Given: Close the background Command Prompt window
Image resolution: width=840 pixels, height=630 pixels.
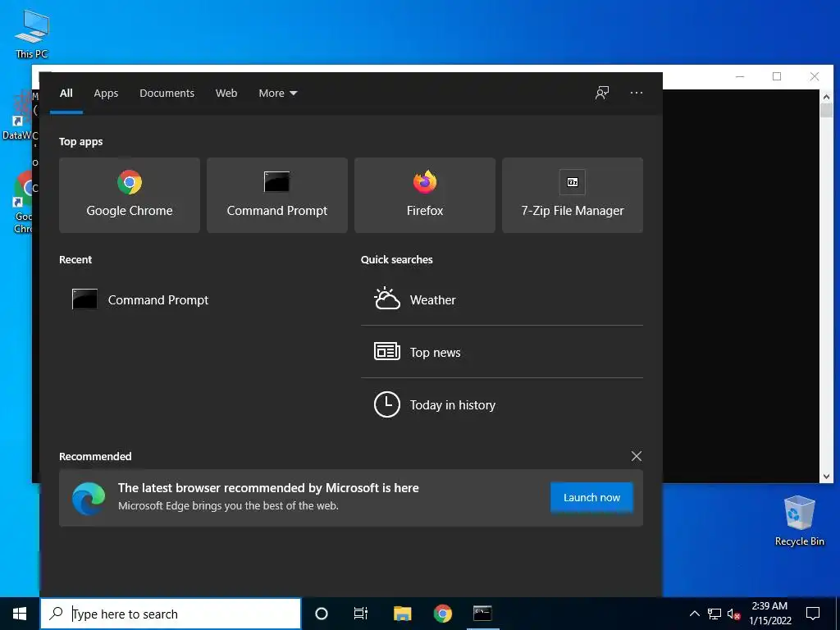Looking at the screenshot, I should pos(815,76).
